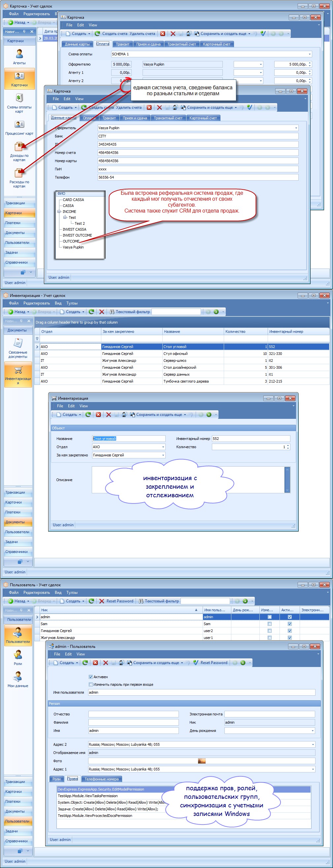Collapse the Test tree node
This screenshot has height=868, width=333.
point(65,217)
